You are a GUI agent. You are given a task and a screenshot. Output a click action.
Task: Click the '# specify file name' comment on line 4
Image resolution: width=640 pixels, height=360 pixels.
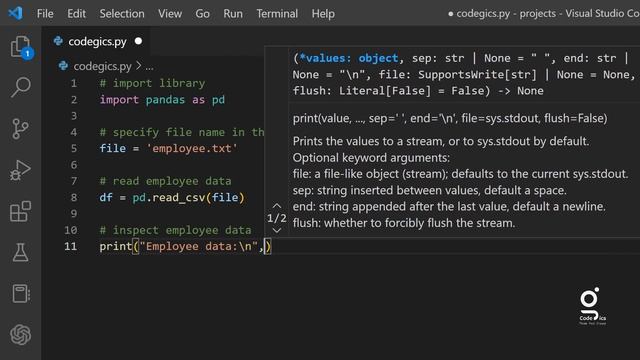coord(182,132)
